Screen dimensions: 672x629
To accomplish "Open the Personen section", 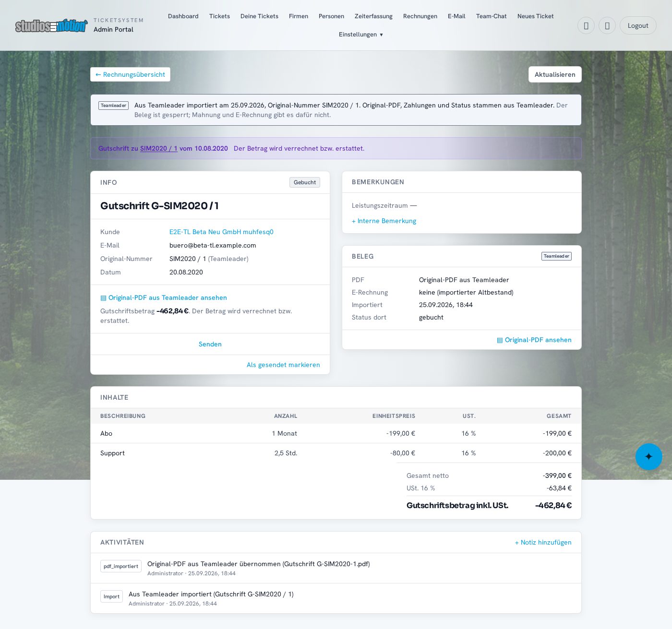I will [x=331, y=16].
